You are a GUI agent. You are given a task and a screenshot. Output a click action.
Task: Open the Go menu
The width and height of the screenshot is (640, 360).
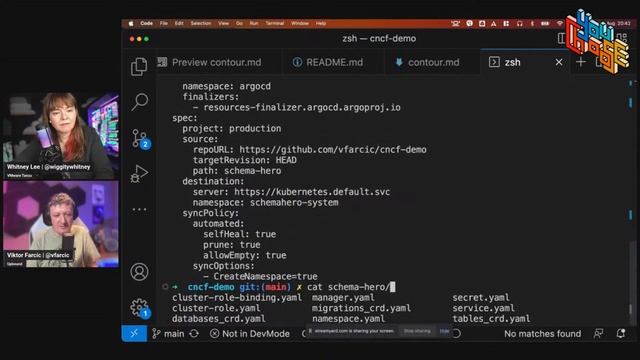pos(239,24)
